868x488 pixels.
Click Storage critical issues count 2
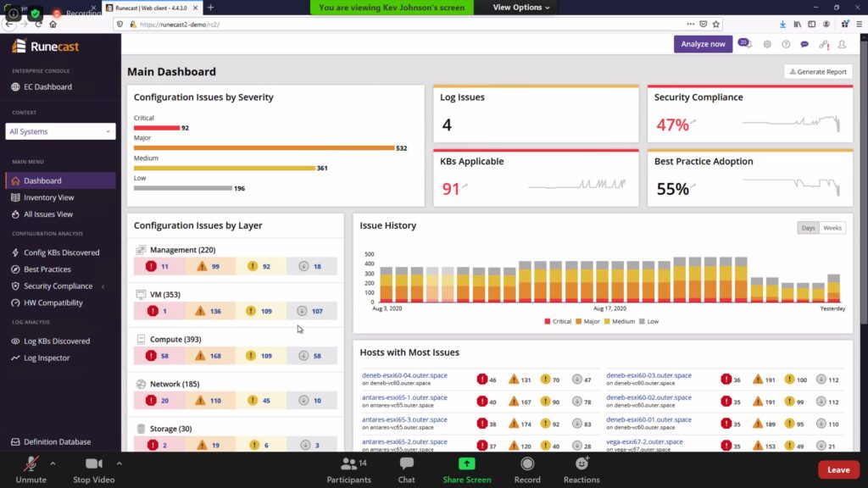(x=158, y=445)
